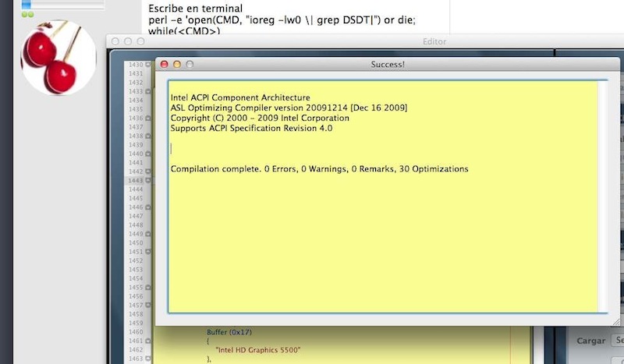Screen dimensions: 624x364
Task: Click 'Supports ACPI Specification Revision 4.0' line
Action: (x=251, y=128)
